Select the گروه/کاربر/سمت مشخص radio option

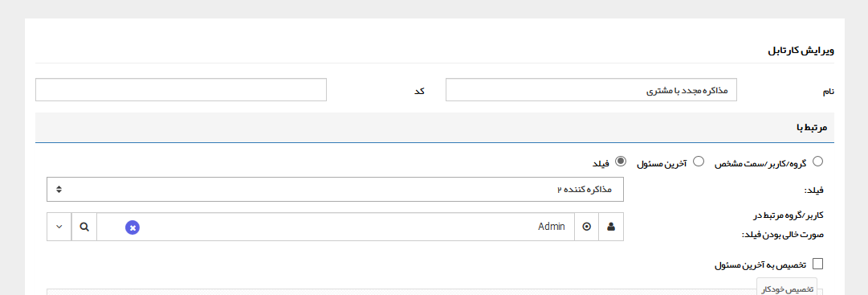point(817,162)
